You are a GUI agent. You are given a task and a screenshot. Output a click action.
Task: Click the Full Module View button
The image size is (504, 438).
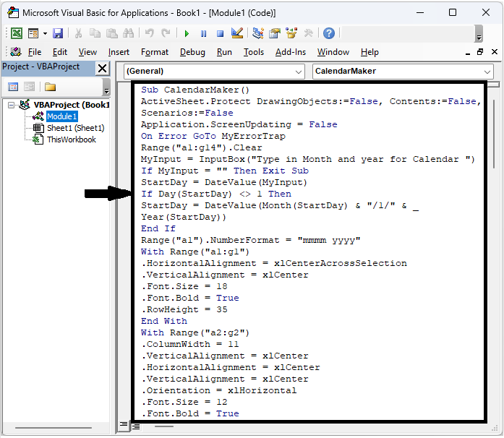136,426
